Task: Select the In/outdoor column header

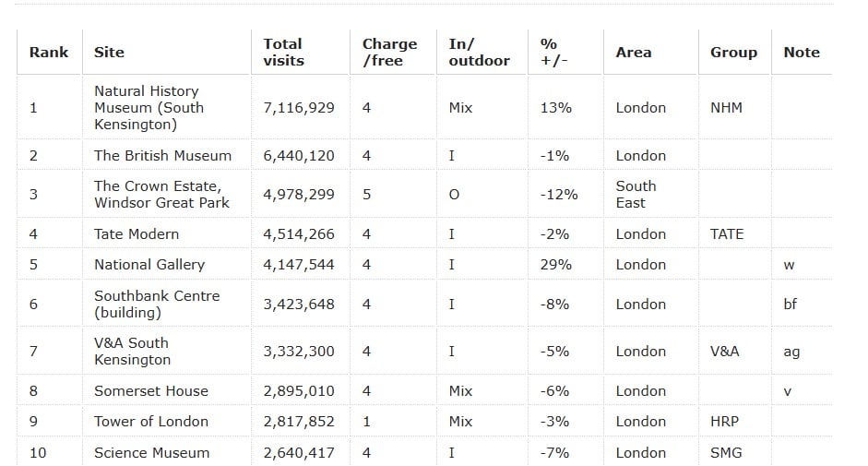Action: click(480, 52)
